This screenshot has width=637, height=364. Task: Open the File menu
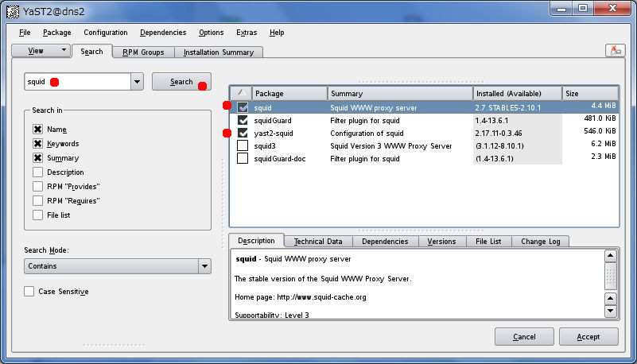(x=25, y=33)
